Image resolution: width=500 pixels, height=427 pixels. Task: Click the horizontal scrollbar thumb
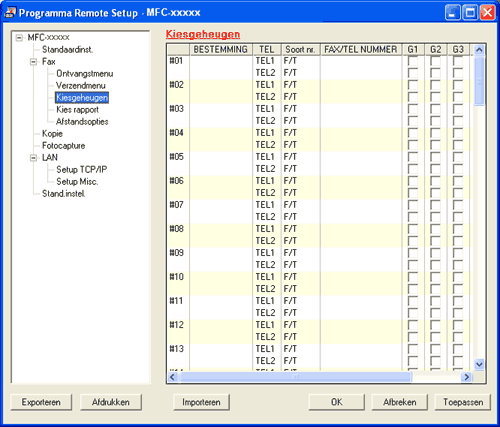click(x=295, y=377)
